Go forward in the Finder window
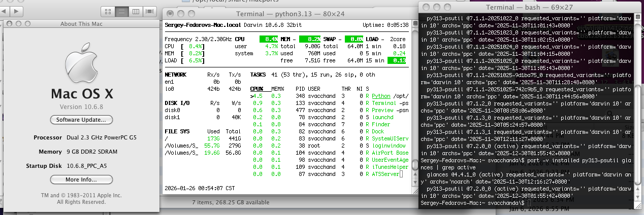The image size is (644, 215). (17, 10)
